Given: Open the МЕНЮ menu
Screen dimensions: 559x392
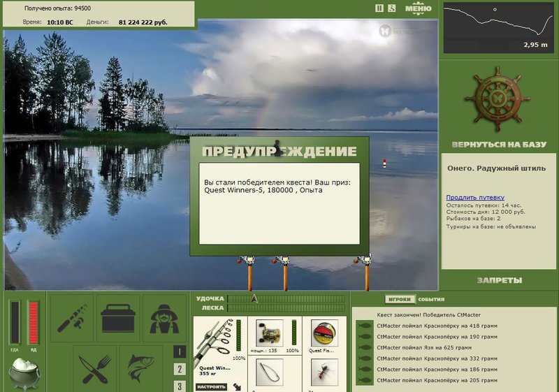Looking at the screenshot, I should pos(418,8).
